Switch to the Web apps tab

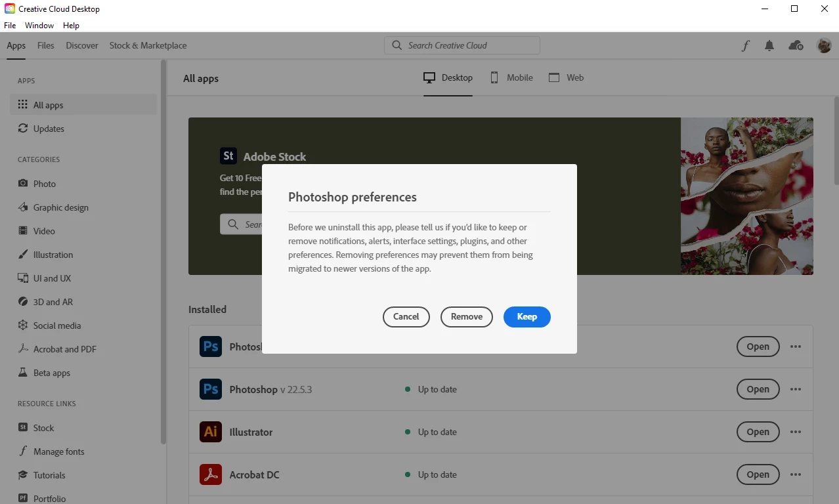coord(566,77)
